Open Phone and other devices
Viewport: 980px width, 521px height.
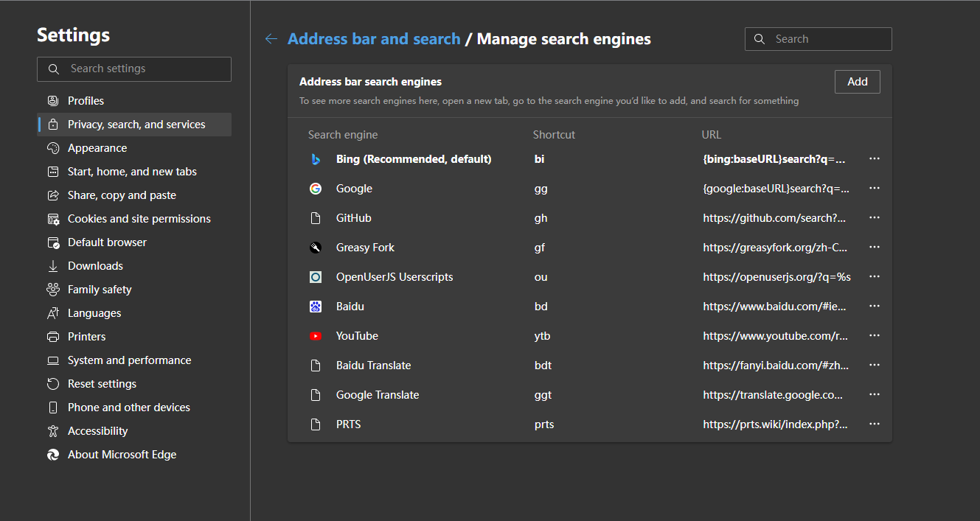coord(134,408)
